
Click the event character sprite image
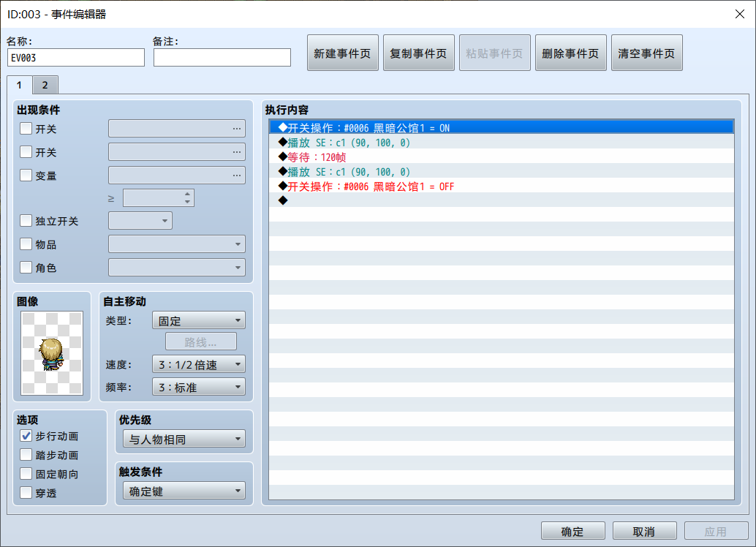(52, 352)
